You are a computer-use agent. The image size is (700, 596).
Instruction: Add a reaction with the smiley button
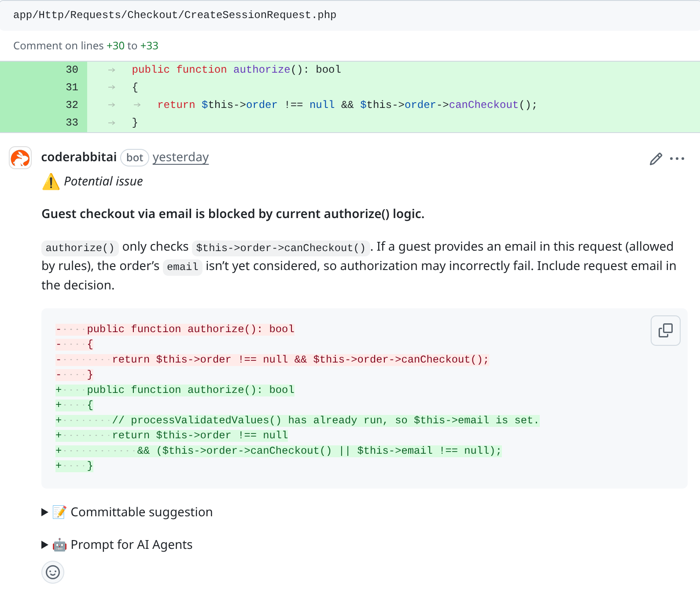(53, 572)
